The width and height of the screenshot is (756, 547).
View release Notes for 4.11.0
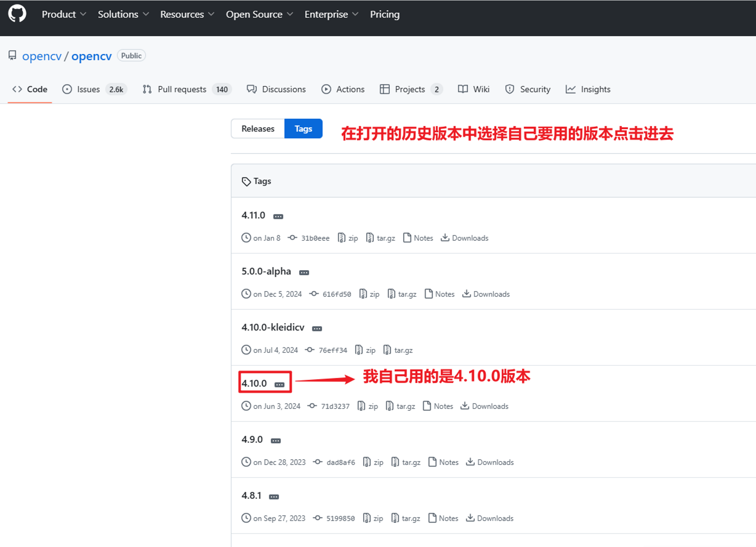click(418, 238)
